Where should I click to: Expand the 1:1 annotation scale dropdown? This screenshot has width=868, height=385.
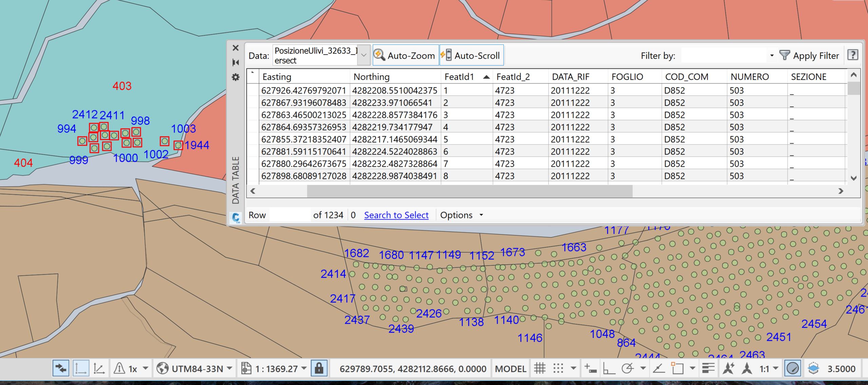point(775,368)
